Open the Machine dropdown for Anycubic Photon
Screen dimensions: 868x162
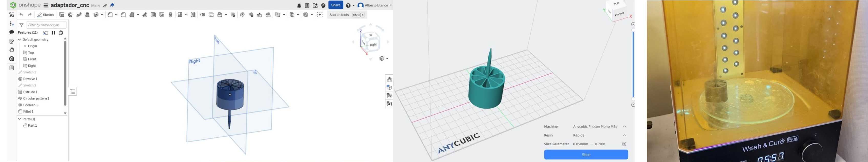coord(624,127)
